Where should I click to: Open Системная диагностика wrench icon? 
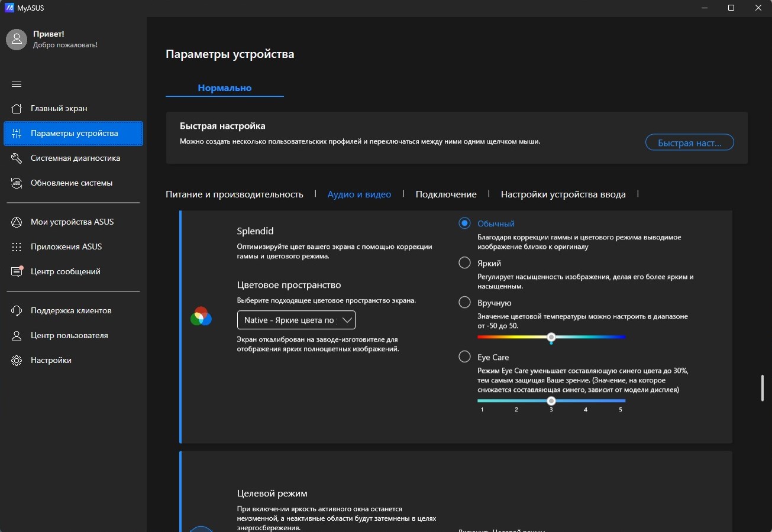pos(17,158)
